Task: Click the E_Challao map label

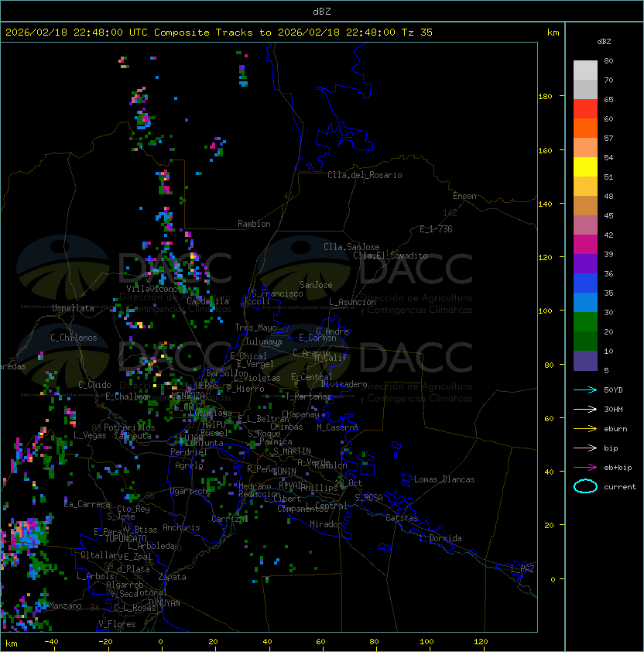Action: tap(126, 396)
